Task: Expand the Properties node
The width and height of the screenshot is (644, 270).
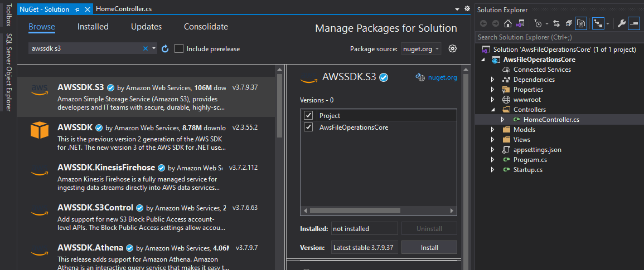Action: pos(493,90)
